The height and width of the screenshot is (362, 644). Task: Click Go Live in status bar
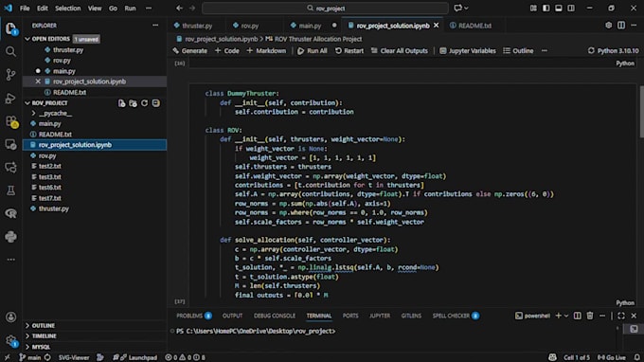click(x=612, y=357)
